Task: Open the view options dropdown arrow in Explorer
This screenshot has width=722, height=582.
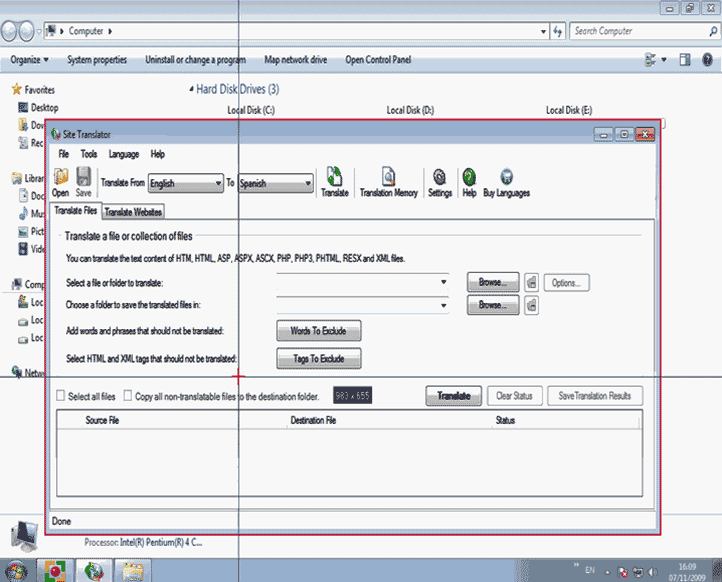Action: (x=664, y=60)
